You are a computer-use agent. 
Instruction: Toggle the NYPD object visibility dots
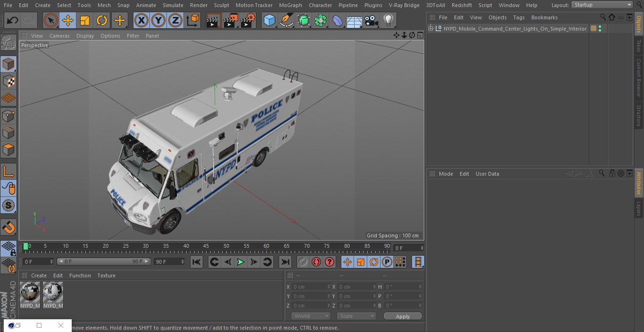[600, 29]
